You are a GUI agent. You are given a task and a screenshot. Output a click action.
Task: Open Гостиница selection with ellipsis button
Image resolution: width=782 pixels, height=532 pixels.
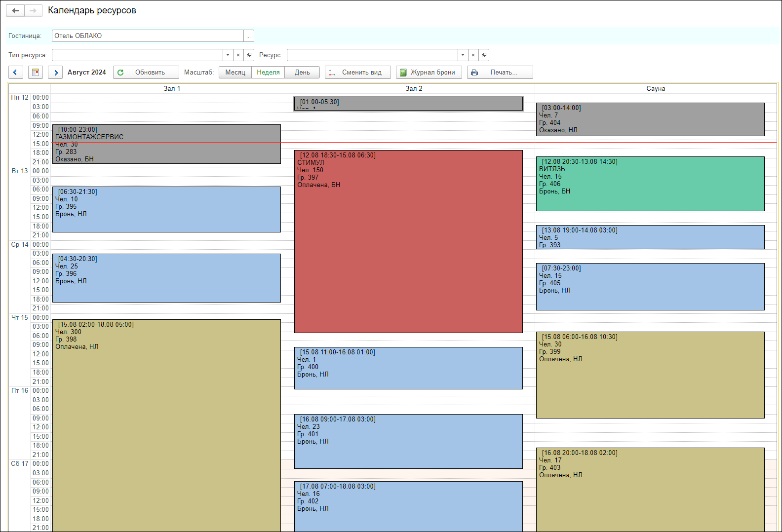[x=249, y=36]
